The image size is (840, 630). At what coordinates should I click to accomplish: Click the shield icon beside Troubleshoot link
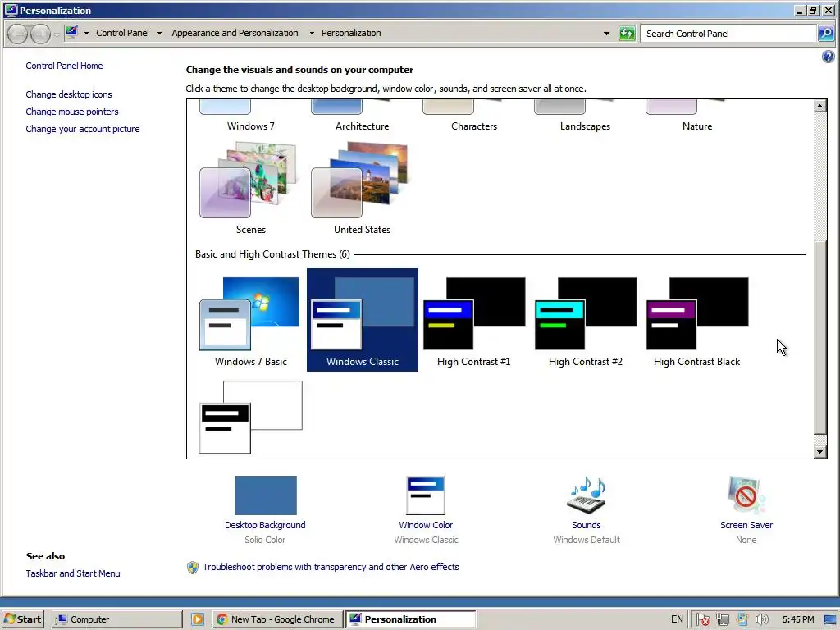pyautogui.click(x=192, y=568)
